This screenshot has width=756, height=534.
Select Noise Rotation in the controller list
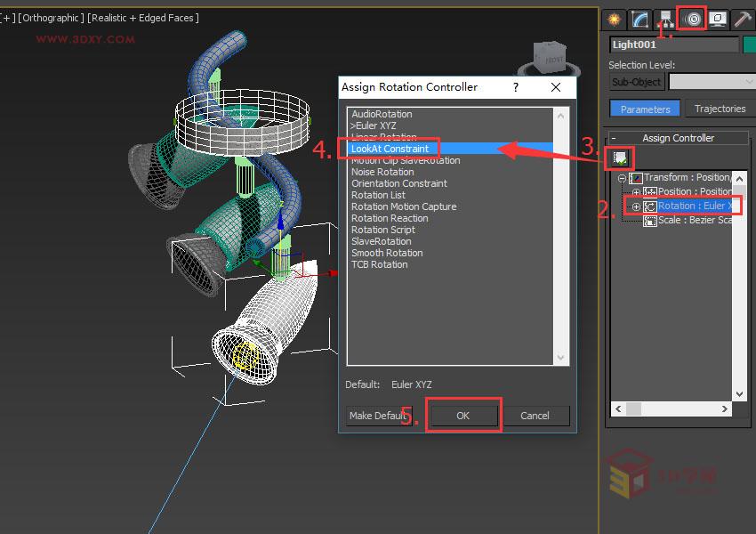(x=382, y=171)
